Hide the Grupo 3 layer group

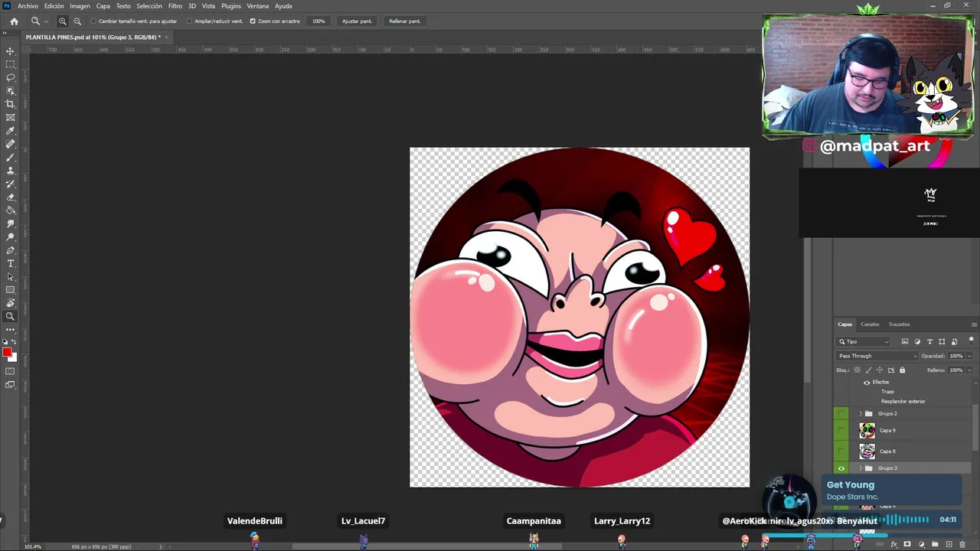click(x=841, y=468)
